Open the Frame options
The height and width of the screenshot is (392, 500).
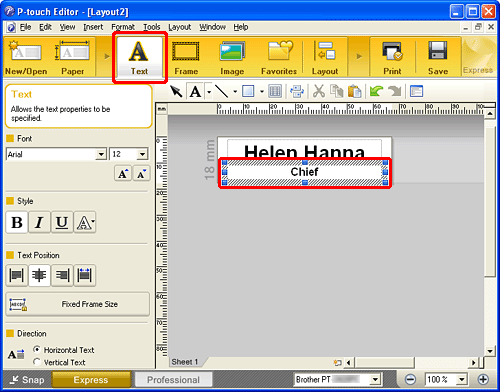[186, 57]
